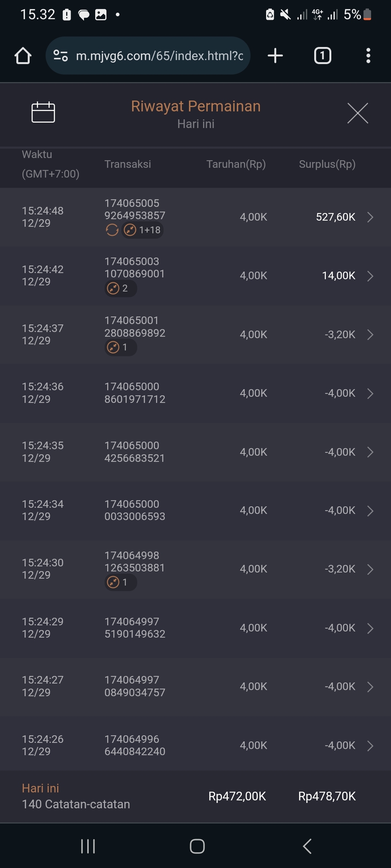This screenshot has width=391, height=868.
Task: Tap the browser home icon
Action: [x=23, y=56]
